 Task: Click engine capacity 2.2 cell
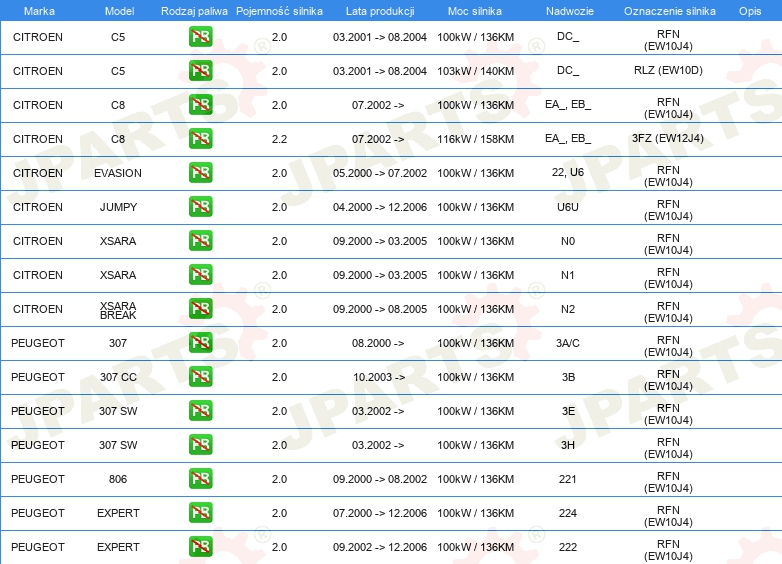(x=279, y=139)
